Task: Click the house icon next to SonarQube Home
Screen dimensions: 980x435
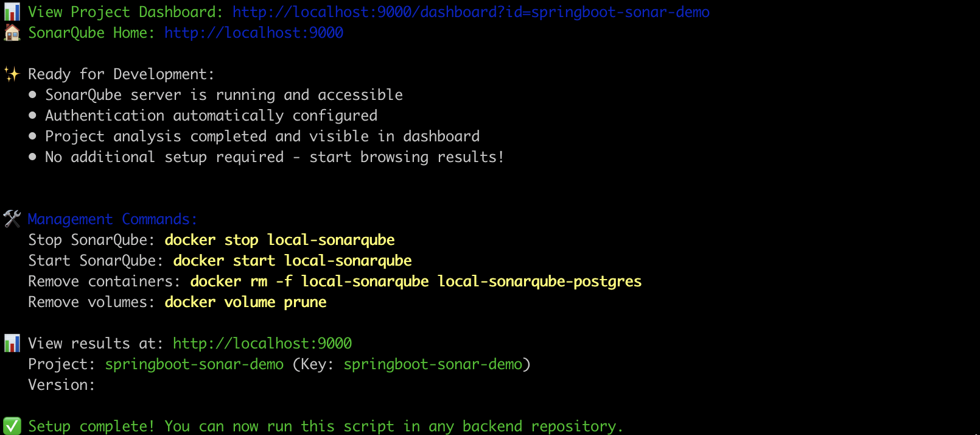Action: pos(12,33)
